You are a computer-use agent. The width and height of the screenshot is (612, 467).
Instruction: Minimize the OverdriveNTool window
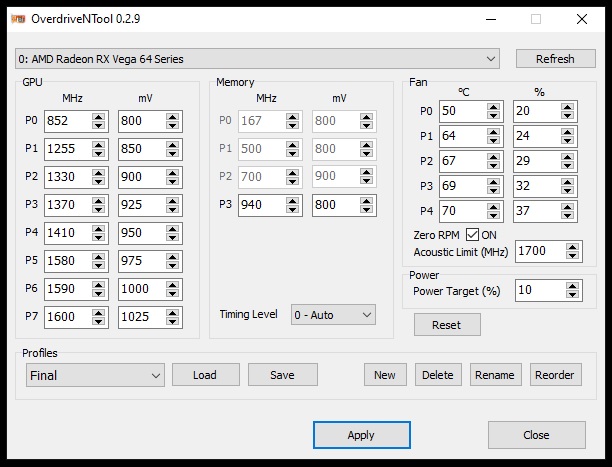click(x=491, y=19)
